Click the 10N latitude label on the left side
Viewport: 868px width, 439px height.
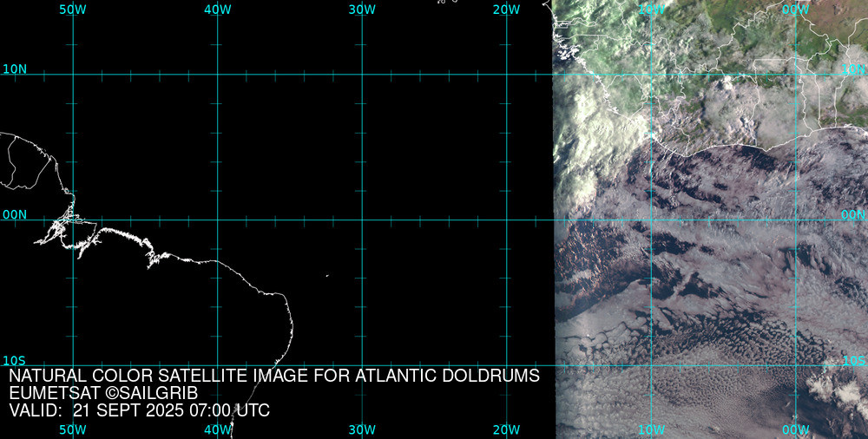(15, 69)
